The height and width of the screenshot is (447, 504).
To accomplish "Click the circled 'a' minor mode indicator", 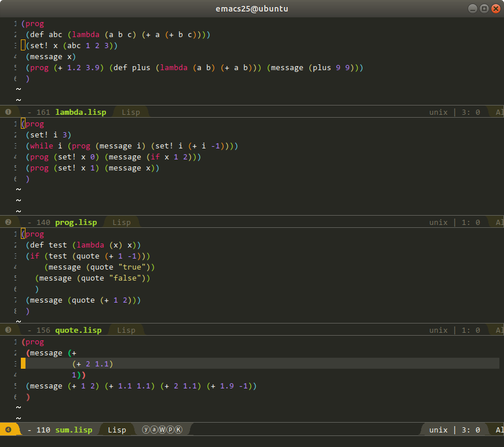I will point(154,430).
